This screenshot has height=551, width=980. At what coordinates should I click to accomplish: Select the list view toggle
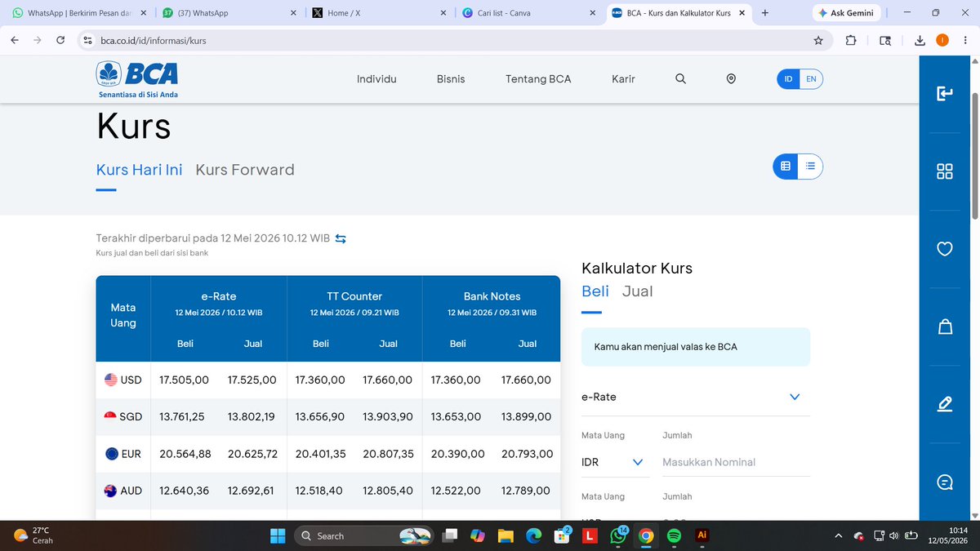pos(810,166)
